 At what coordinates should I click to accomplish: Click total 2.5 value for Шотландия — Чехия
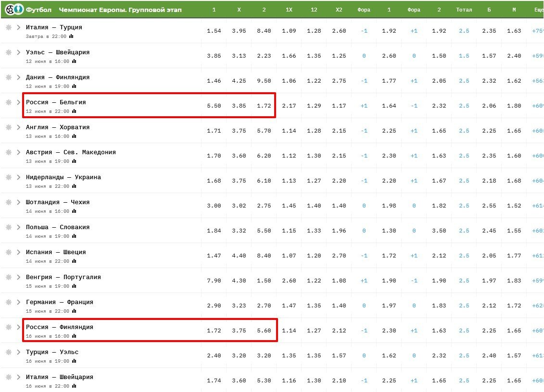[464, 206]
